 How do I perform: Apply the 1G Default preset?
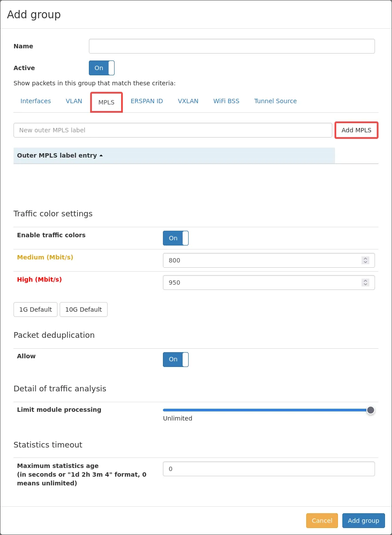pyautogui.click(x=36, y=310)
